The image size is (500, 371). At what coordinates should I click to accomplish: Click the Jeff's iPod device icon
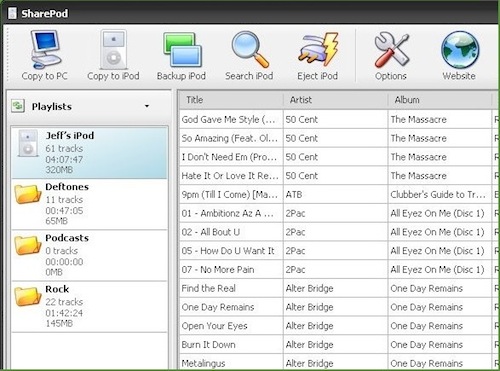[28, 143]
